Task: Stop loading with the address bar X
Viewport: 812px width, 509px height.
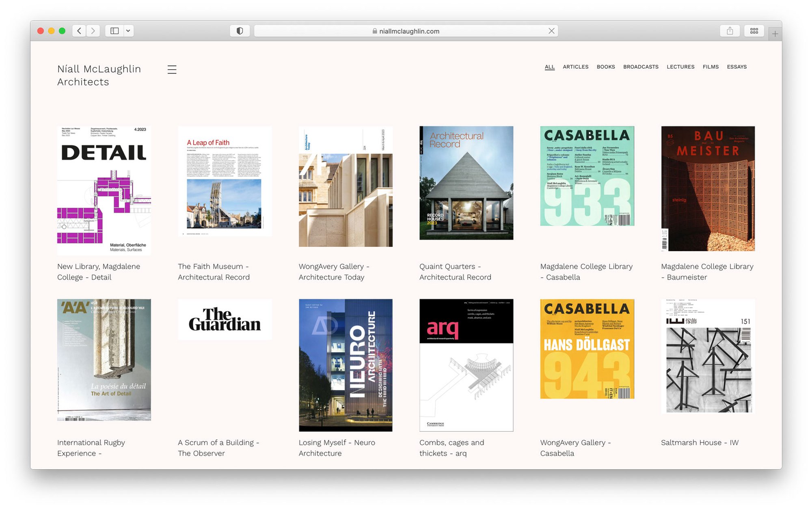Action: [551, 31]
